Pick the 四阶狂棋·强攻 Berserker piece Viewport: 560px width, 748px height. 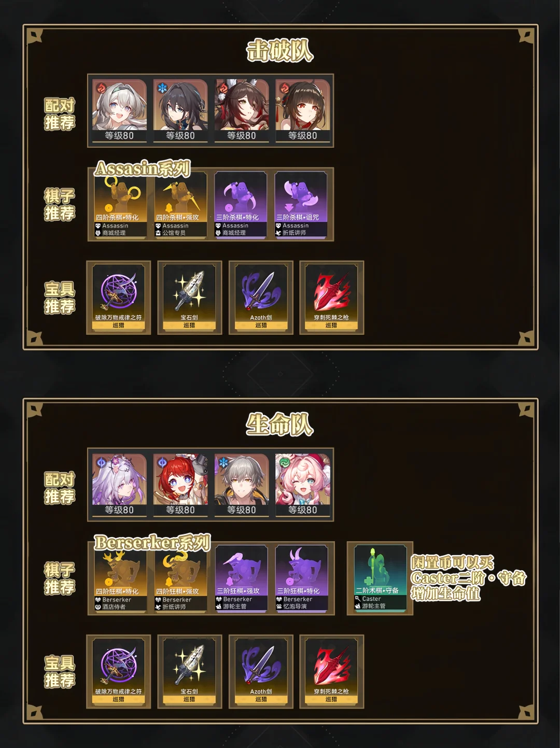[x=181, y=578]
